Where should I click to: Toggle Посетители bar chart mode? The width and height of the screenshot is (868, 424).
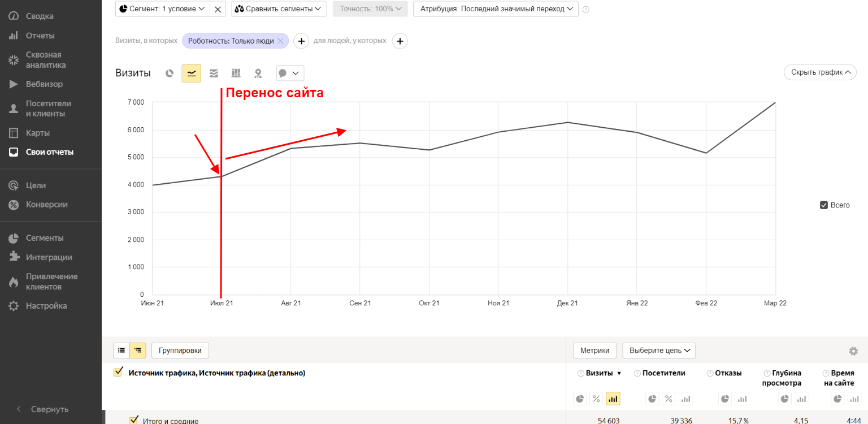685,399
